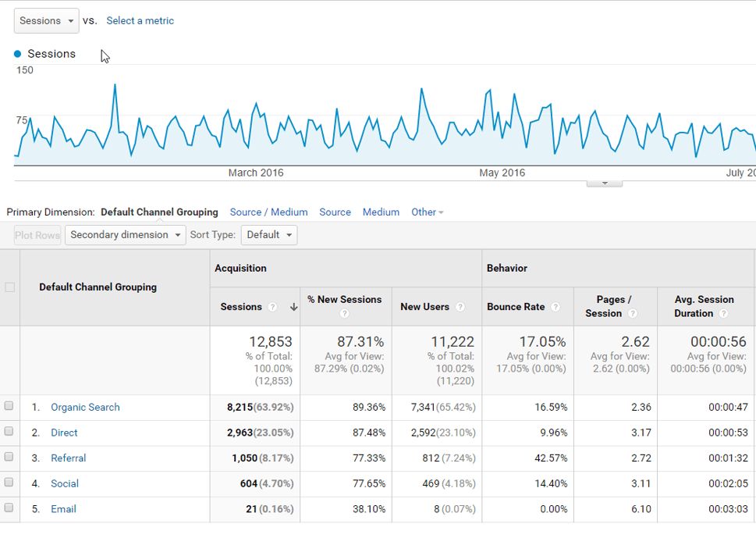Open the Organic Search channel link

(x=85, y=408)
